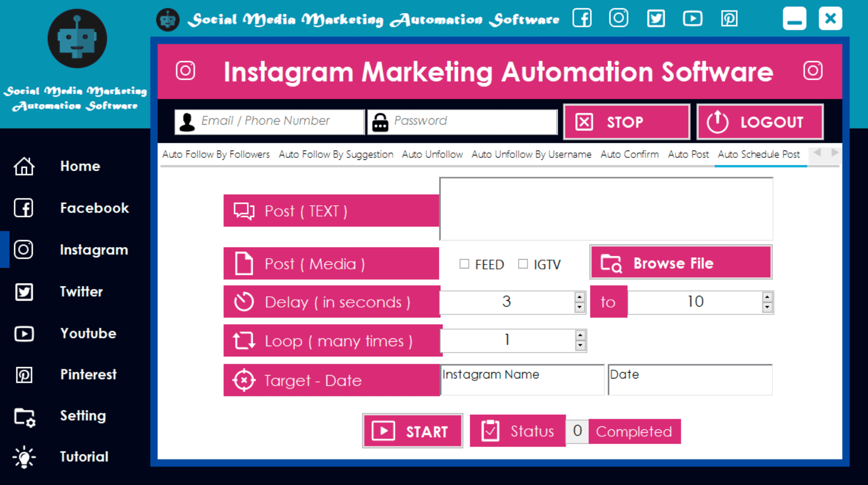Click the Instagram Name input field

point(522,379)
